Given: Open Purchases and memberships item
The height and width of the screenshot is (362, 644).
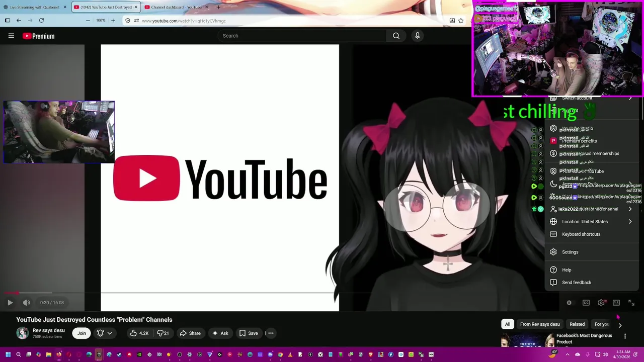Looking at the screenshot, I should point(591,154).
